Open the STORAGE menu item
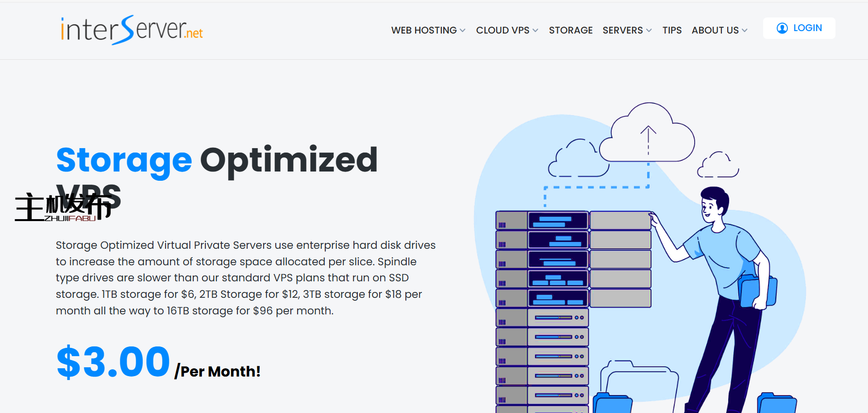The width and height of the screenshot is (868, 413). [x=570, y=31]
